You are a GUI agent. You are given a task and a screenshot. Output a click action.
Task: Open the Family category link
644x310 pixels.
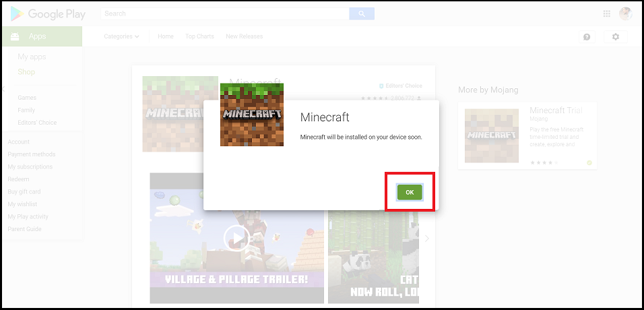click(26, 111)
